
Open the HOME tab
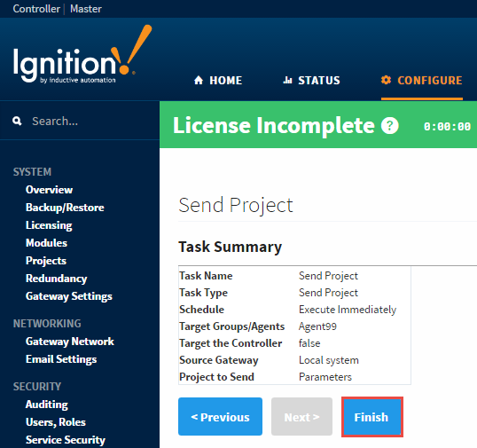(218, 81)
